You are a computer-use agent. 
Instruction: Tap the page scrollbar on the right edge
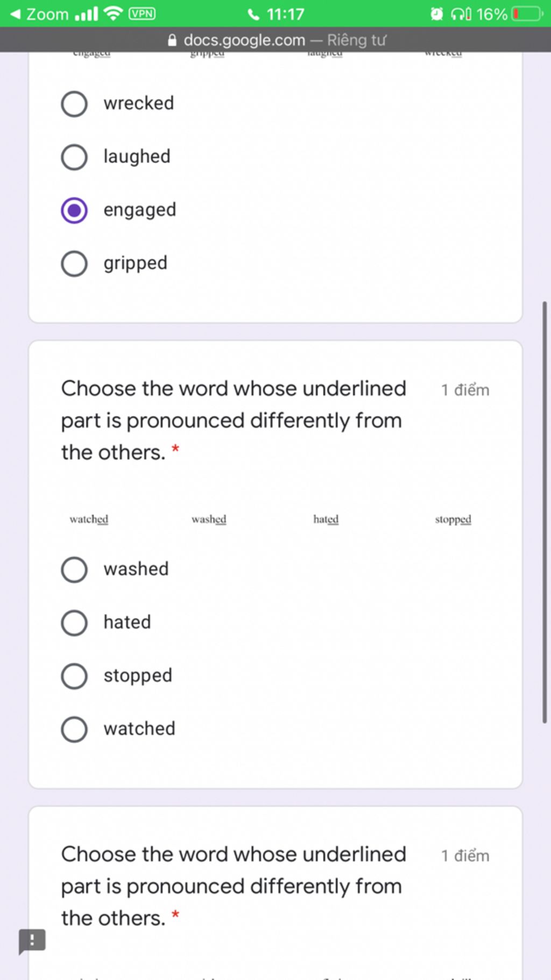coord(545,512)
